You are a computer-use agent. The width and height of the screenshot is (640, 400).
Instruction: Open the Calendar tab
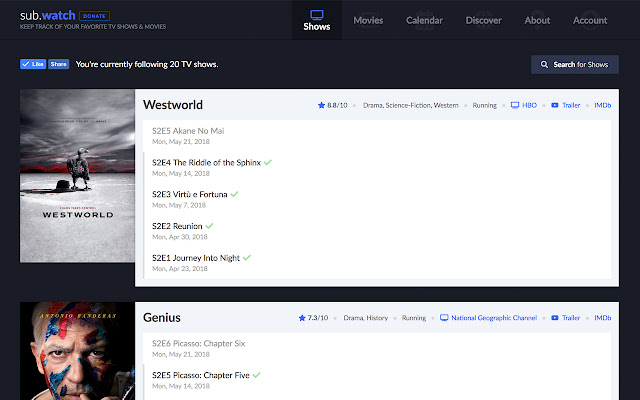pos(424,20)
